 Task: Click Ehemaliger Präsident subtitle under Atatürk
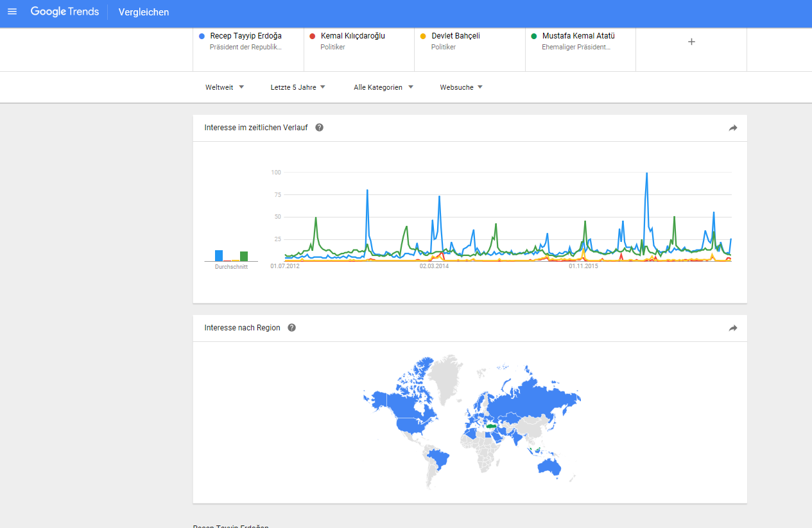pos(576,47)
